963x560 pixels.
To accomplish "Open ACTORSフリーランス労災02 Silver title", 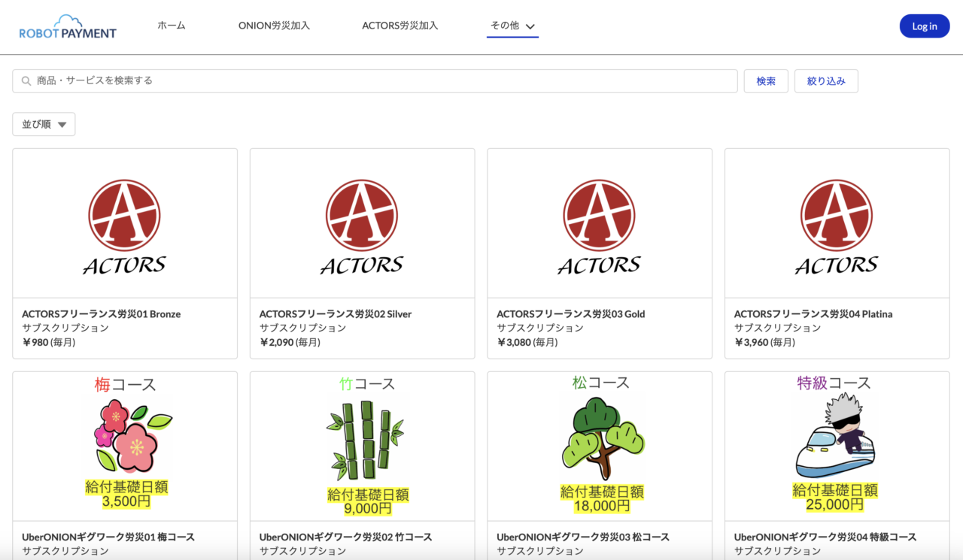I will pyautogui.click(x=336, y=314).
